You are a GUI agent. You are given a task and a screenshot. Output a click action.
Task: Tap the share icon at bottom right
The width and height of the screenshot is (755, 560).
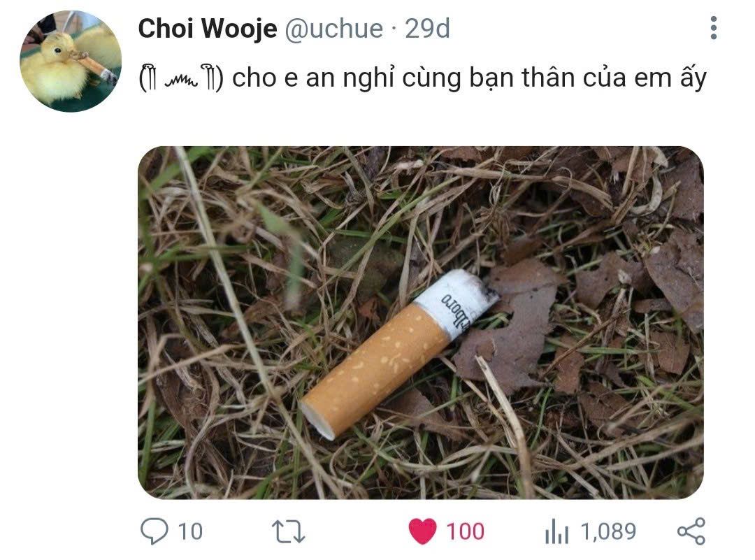[x=691, y=531]
